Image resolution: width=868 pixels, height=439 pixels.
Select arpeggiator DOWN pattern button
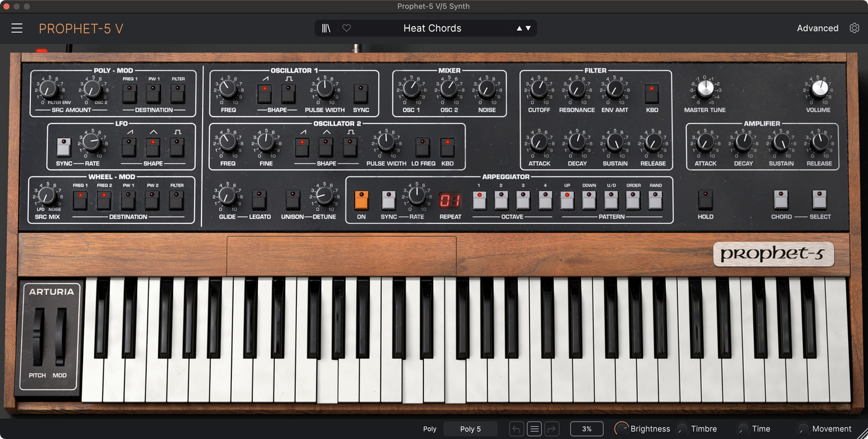[x=589, y=200]
